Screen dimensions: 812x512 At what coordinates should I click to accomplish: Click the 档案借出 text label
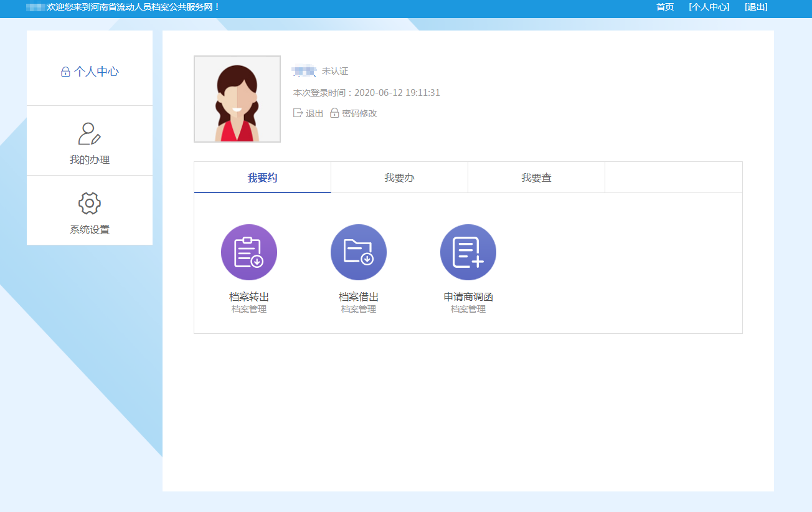(x=359, y=297)
